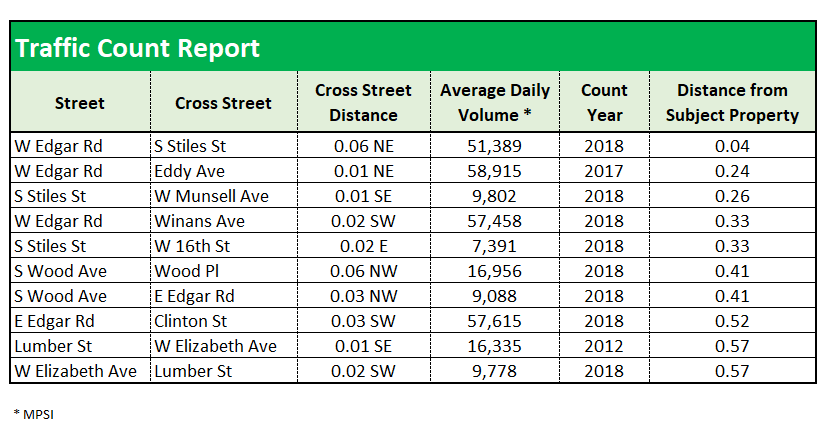This screenshot has width=831, height=428.
Task: Select the Winans Ave cell
Action: point(199,221)
